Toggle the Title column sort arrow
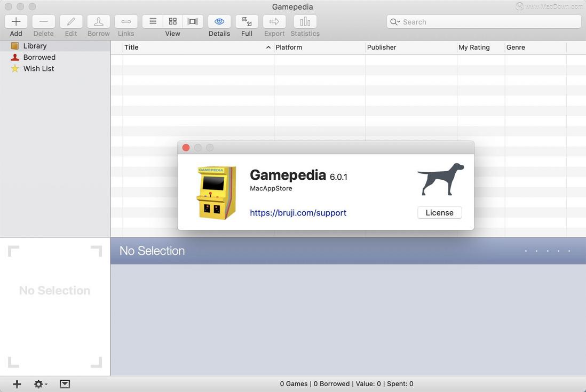The image size is (586, 392). pyautogui.click(x=268, y=47)
